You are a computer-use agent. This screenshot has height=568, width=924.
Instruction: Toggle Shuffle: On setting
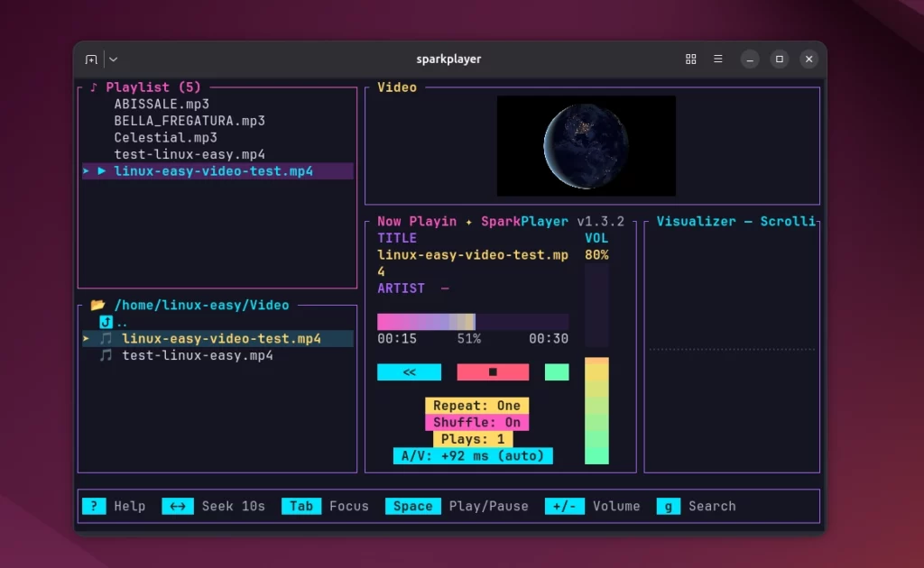tap(476, 422)
